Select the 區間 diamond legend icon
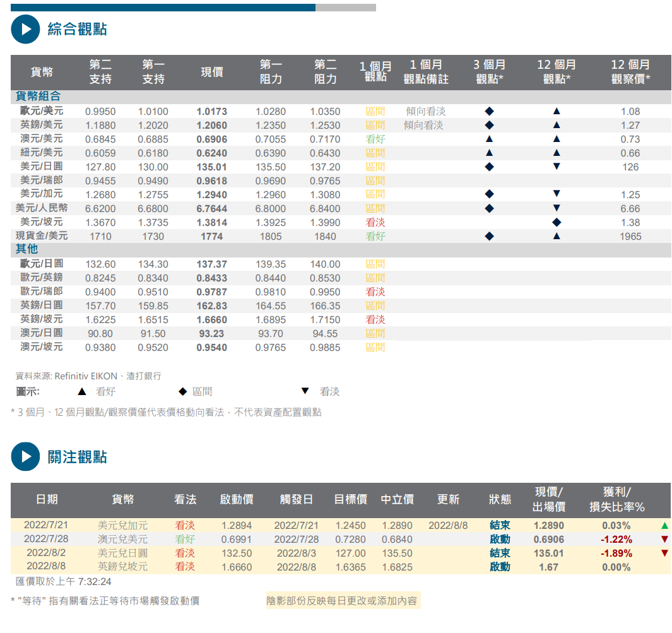 click(183, 392)
